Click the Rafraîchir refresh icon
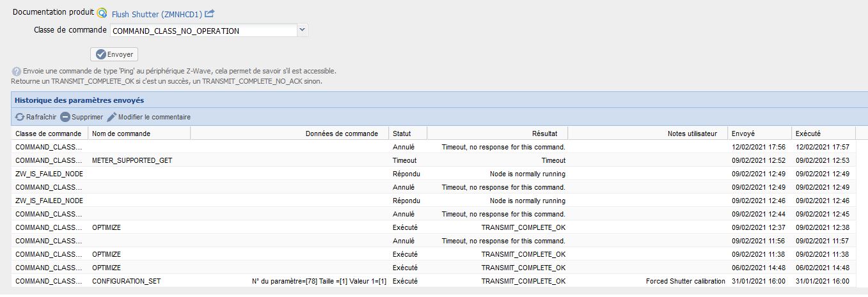The image size is (868, 297). [20, 118]
